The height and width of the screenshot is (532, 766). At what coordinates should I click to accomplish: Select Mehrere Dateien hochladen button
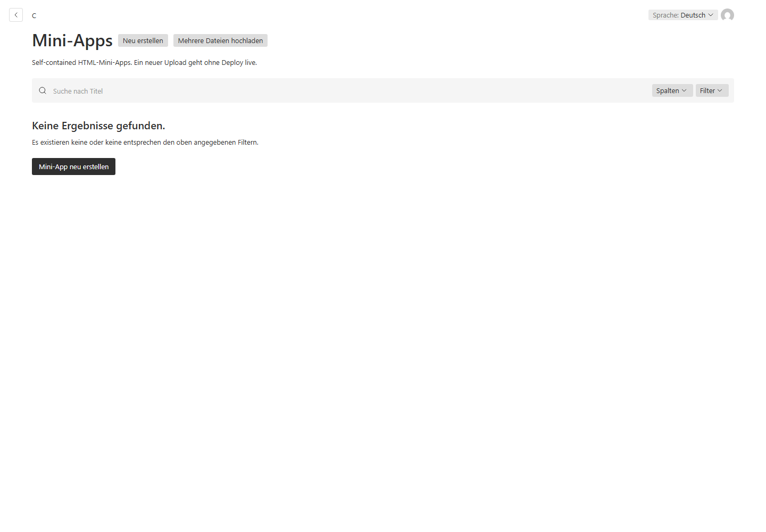(x=220, y=40)
